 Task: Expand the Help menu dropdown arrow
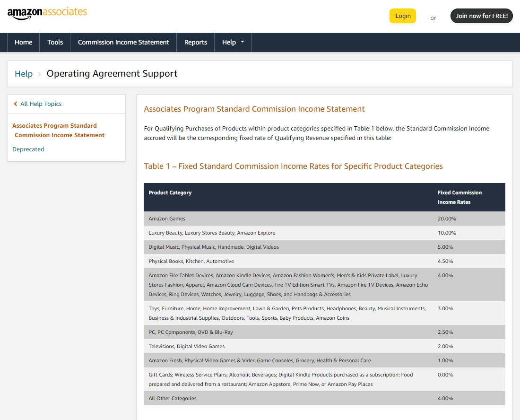(x=243, y=42)
